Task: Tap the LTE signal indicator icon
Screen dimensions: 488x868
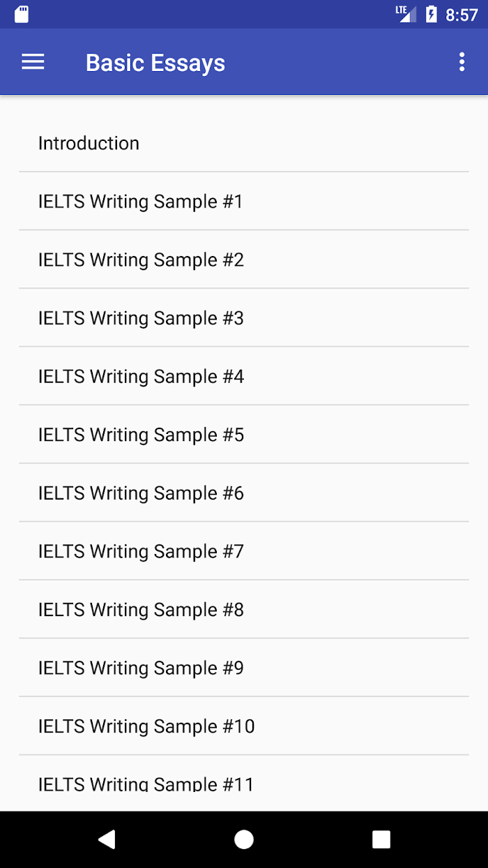Action: point(406,14)
